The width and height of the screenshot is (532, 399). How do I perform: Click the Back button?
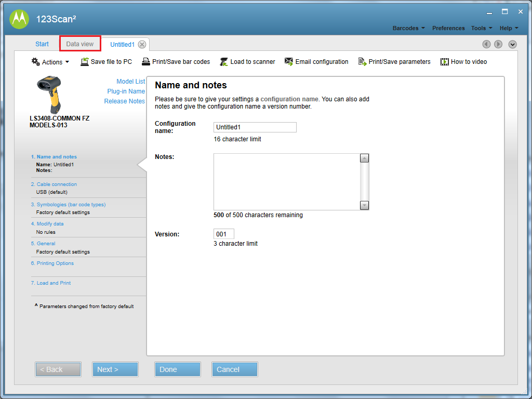coord(58,369)
